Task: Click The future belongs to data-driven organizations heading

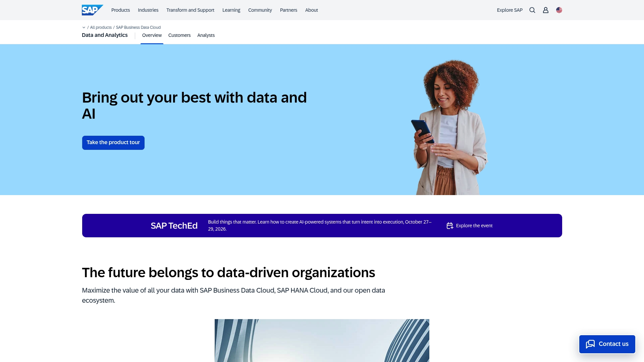Action: pyautogui.click(x=228, y=273)
